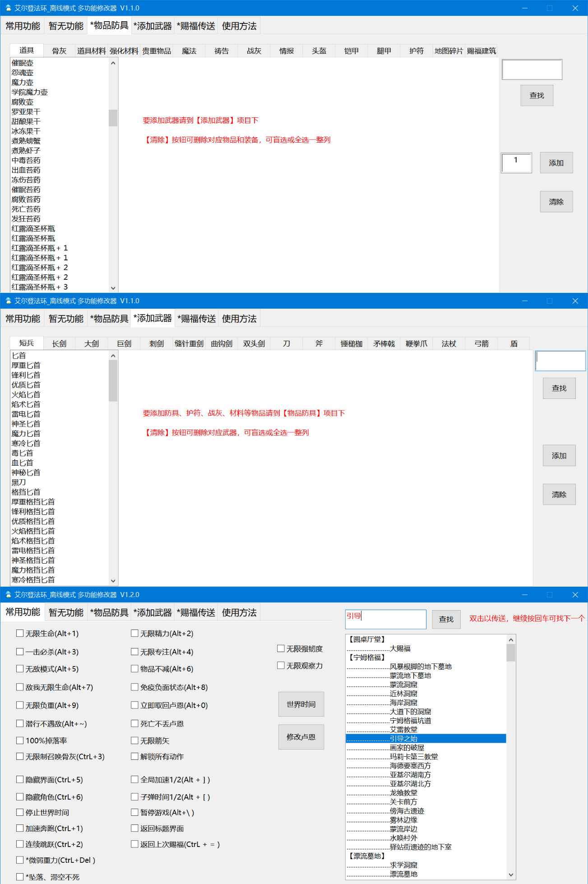Open the 法杖 weapon tab
588x884 pixels.
click(449, 344)
